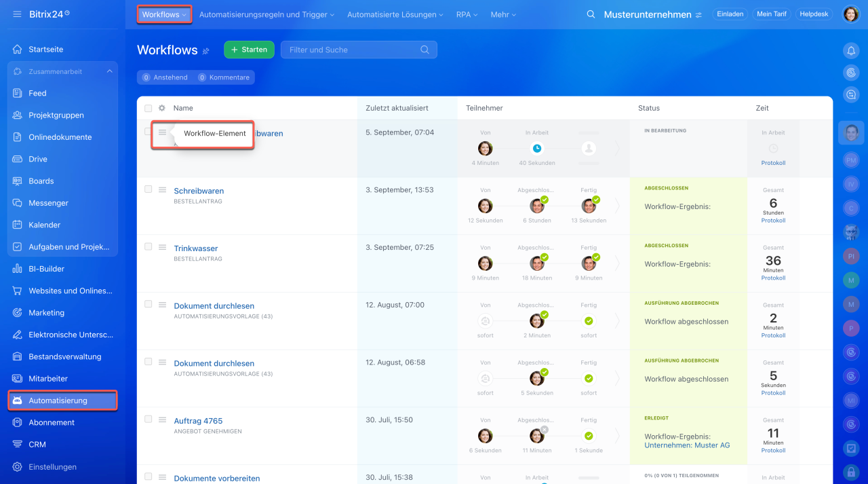Open the RPA dropdown menu
Viewport: 868px width, 484px height.
coord(467,14)
